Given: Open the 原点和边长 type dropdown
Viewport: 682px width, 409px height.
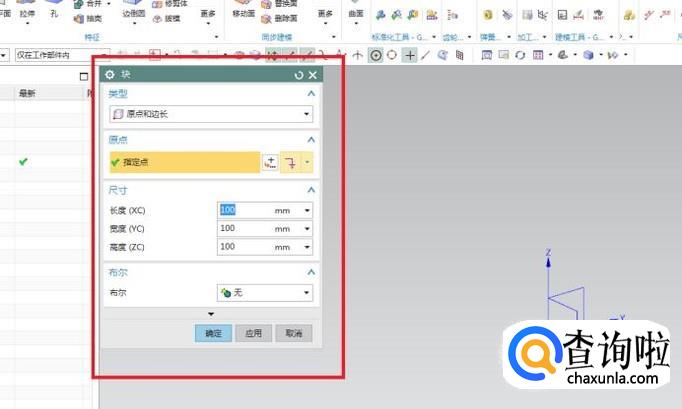Looking at the screenshot, I should 211,114.
